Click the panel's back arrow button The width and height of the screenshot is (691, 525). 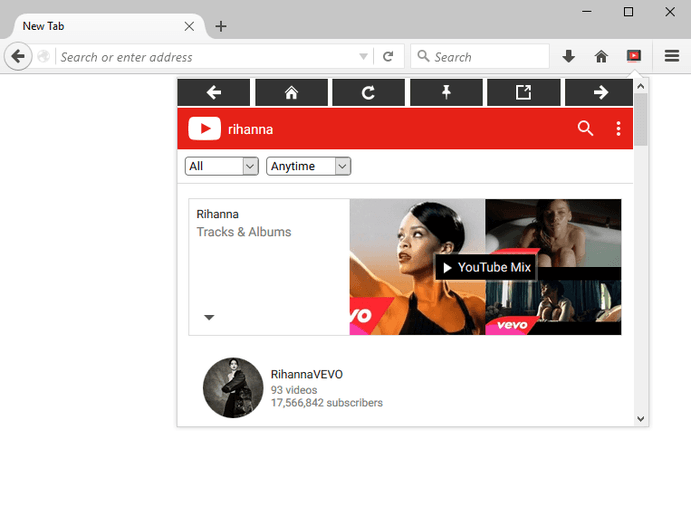[x=214, y=93]
